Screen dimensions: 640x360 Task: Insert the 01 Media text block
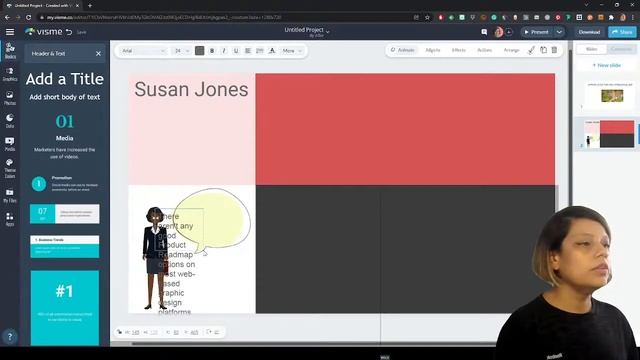pos(64,136)
